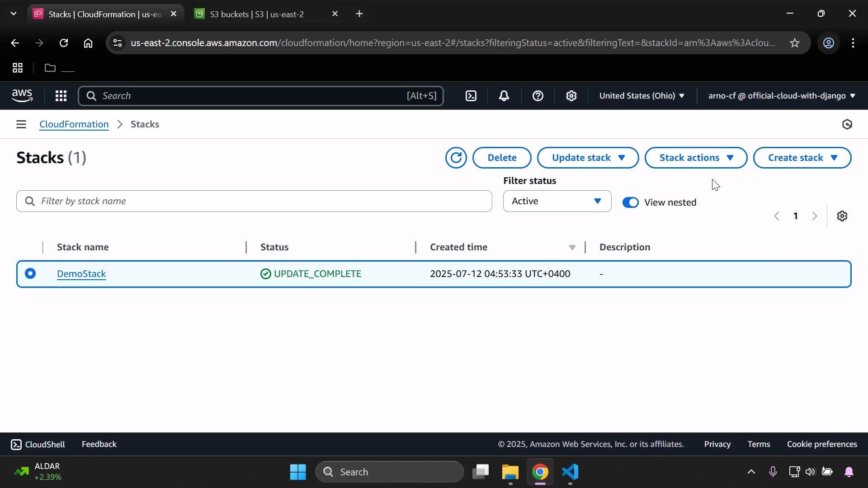Viewport: 868px width, 488px height.
Task: Open the browser home page
Action: (x=88, y=43)
